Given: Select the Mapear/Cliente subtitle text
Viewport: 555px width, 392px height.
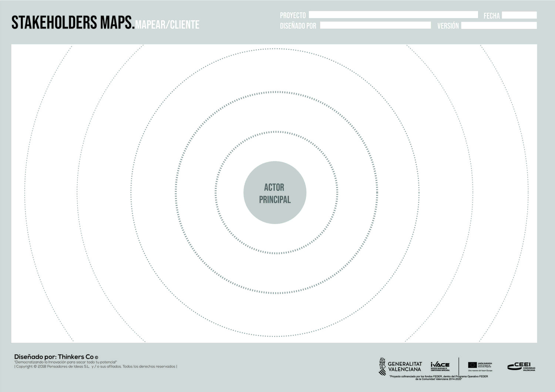Looking at the screenshot, I should coord(167,25).
